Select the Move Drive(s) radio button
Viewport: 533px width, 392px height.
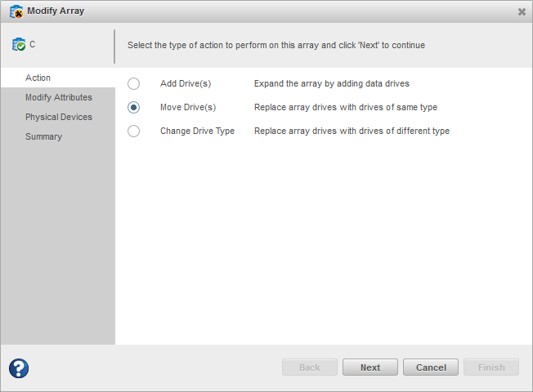coord(134,107)
